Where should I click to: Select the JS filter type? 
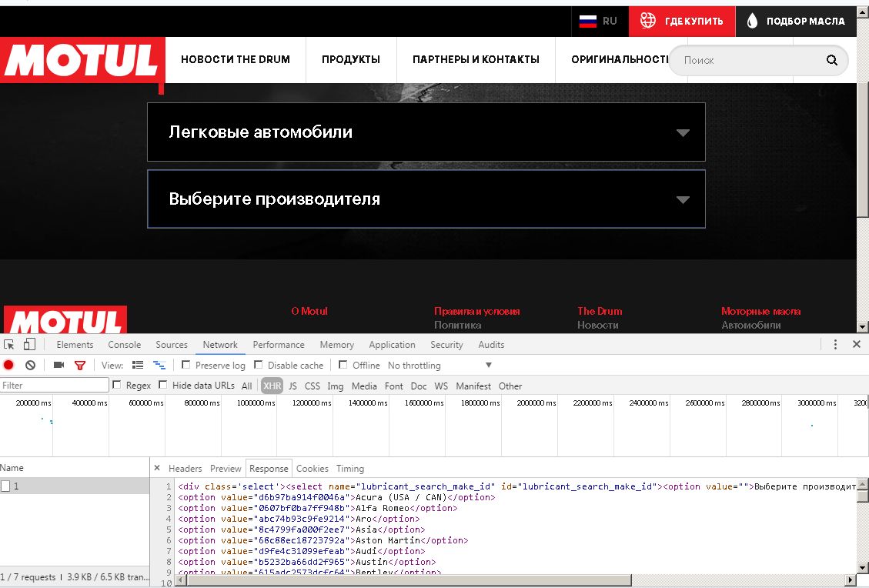click(x=292, y=386)
